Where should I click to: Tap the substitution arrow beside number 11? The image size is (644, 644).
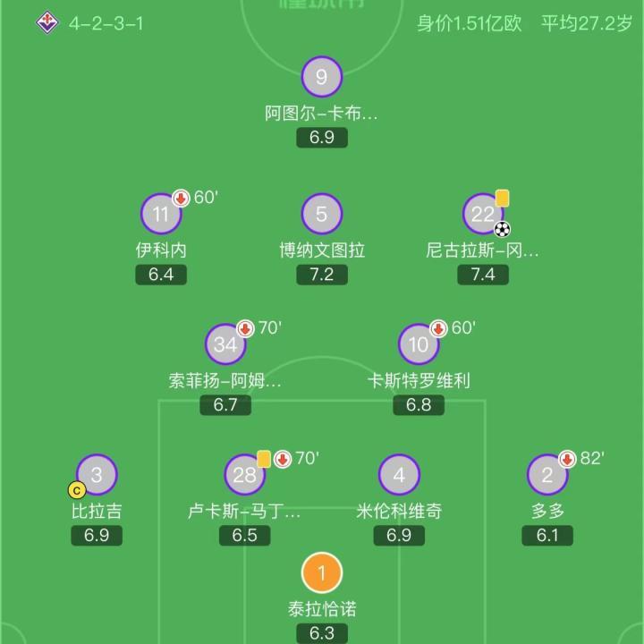click(x=180, y=199)
